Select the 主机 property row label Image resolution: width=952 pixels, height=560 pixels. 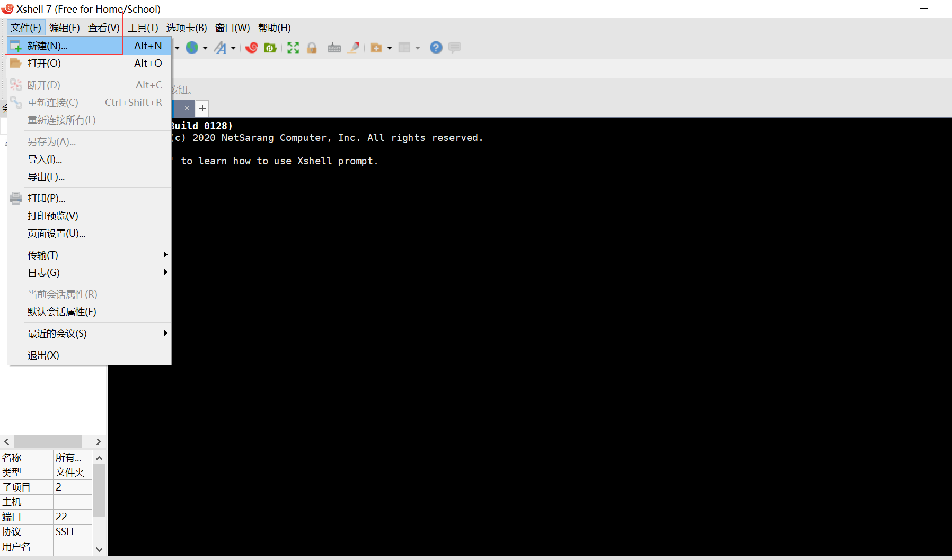tap(27, 502)
